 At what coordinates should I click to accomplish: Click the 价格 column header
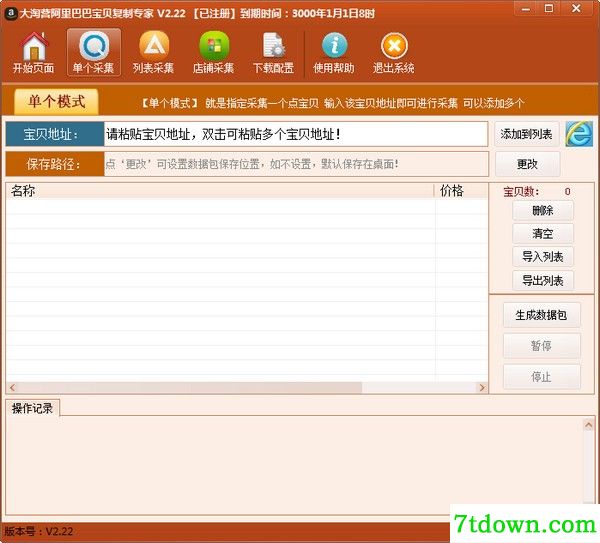(x=461, y=191)
